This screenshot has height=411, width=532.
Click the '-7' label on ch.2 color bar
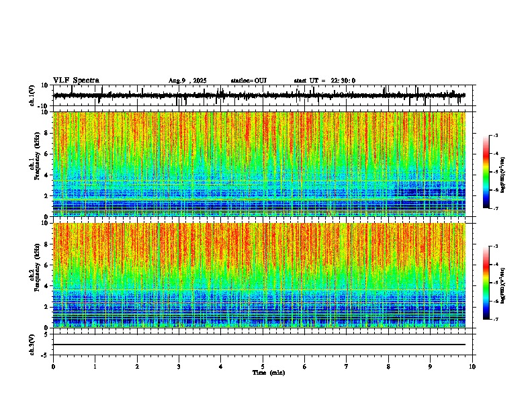point(496,319)
